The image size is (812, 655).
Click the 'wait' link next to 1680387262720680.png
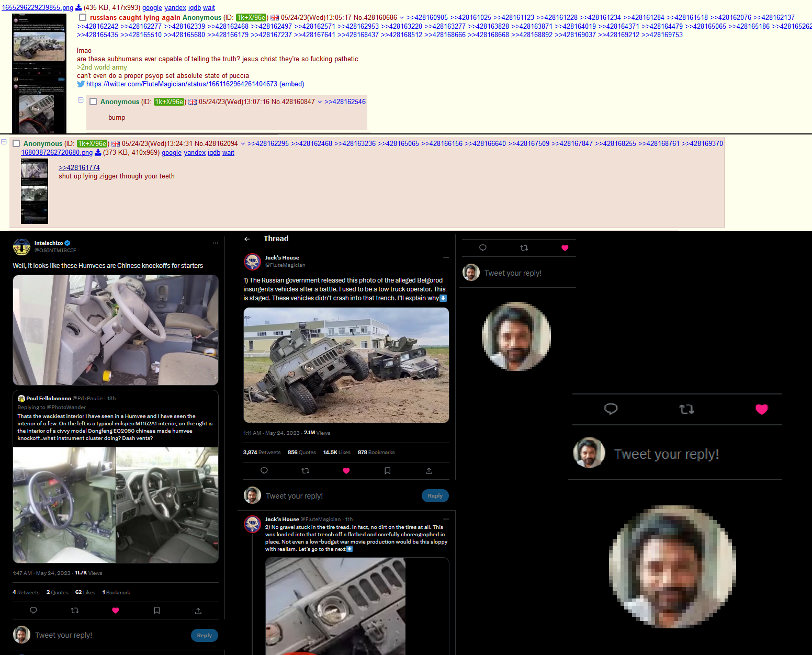229,153
